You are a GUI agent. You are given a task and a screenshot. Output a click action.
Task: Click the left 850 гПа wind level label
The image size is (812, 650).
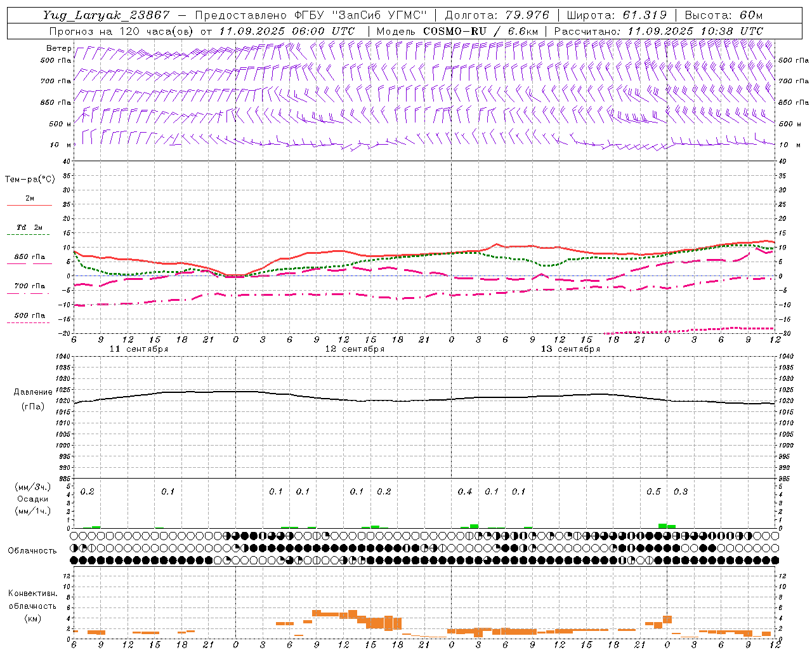coord(56,102)
